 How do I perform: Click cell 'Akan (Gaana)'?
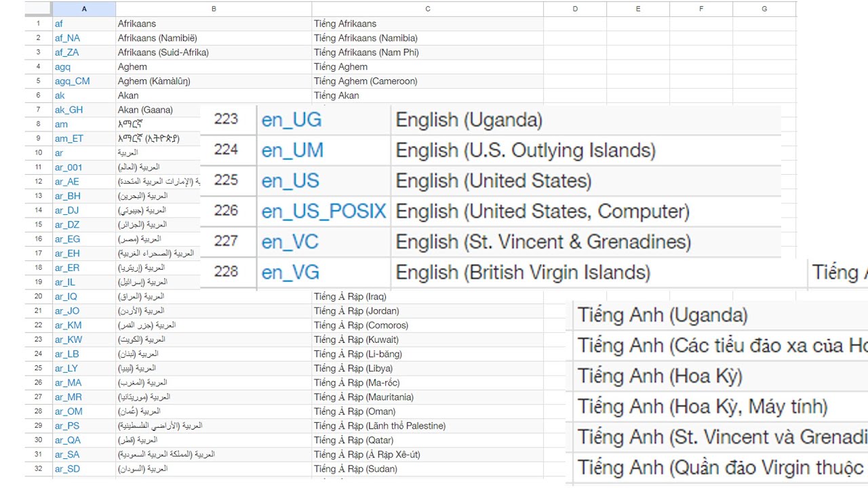click(x=158, y=110)
